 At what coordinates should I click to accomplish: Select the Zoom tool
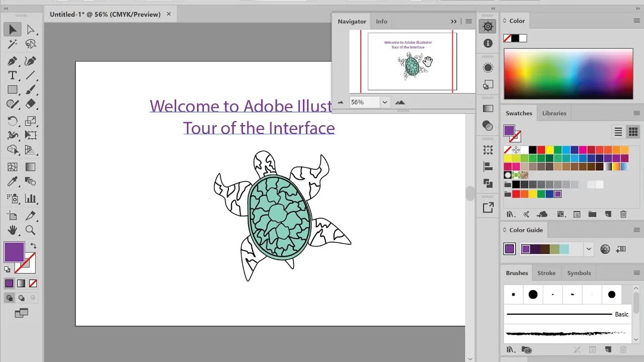point(31,230)
